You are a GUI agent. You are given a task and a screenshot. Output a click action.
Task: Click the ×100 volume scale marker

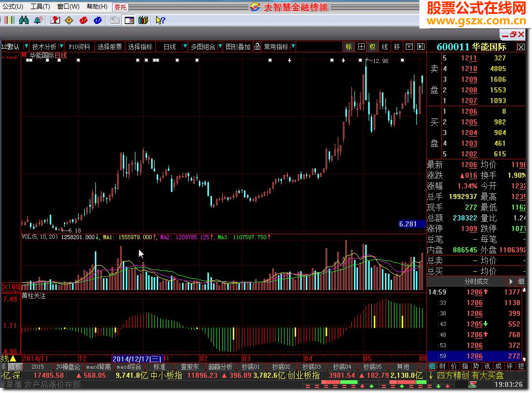11,287
